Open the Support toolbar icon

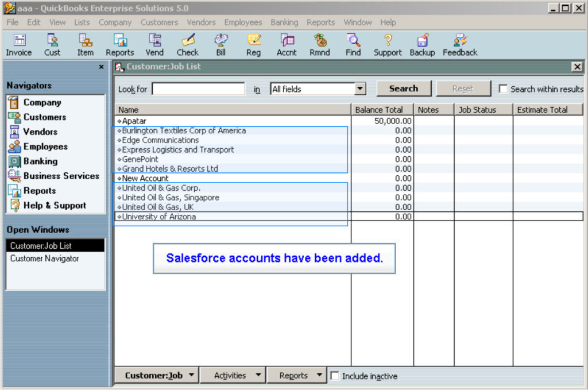pyautogui.click(x=388, y=45)
